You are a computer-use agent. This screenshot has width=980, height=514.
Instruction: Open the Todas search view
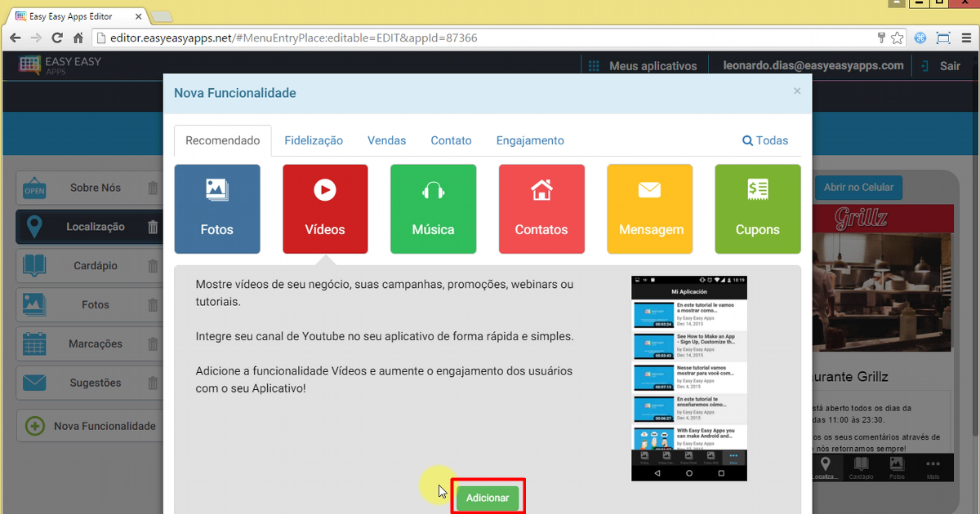765,140
